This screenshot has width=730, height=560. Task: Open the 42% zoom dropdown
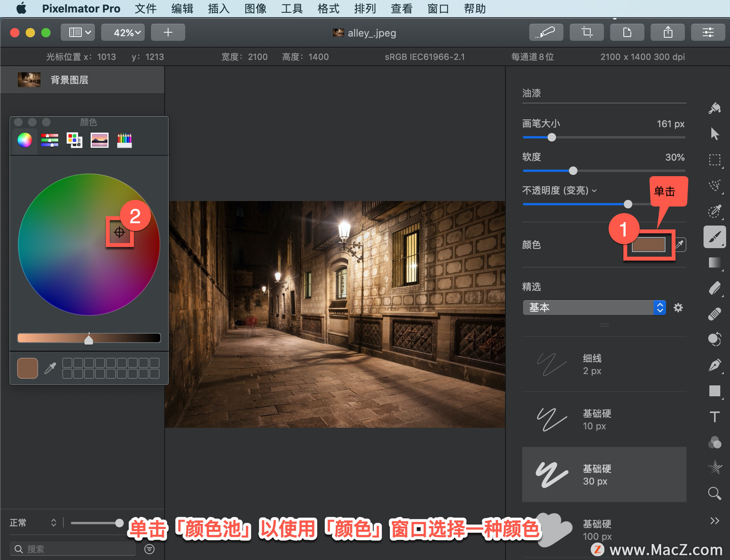tap(123, 32)
